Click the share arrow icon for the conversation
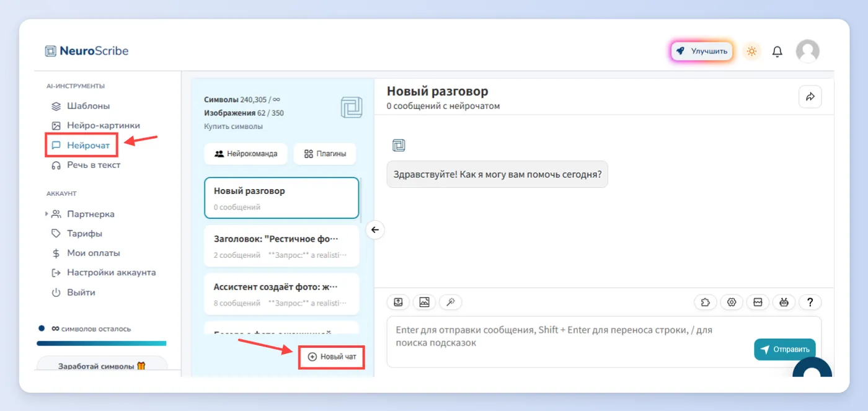The height and width of the screenshot is (411, 868). tap(810, 97)
